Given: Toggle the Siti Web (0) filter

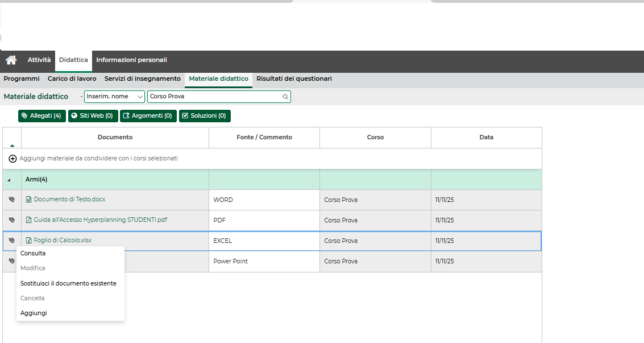Looking at the screenshot, I should [93, 116].
